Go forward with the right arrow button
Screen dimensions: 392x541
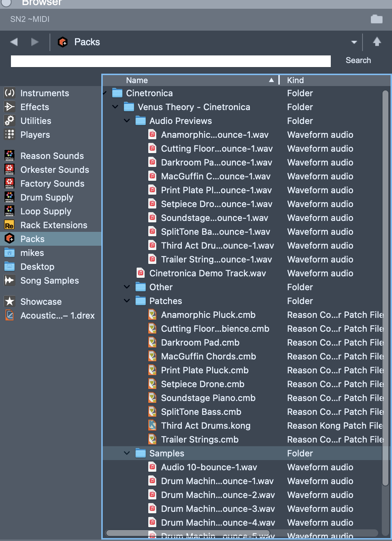click(35, 42)
